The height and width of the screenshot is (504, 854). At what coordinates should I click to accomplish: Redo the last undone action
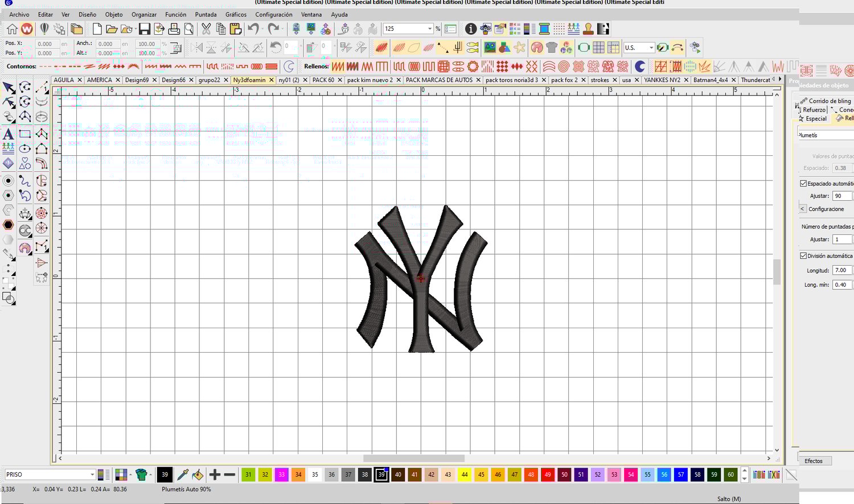coord(274,29)
